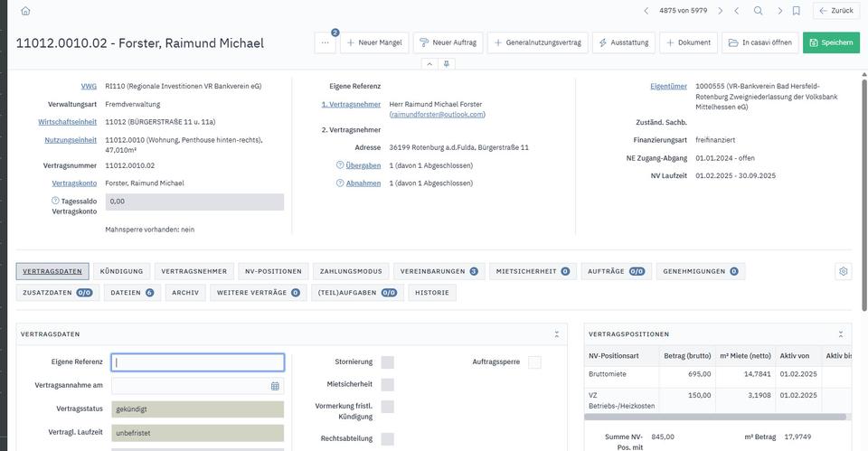Pin the header panel
The height and width of the screenshot is (451, 868).
point(447,64)
